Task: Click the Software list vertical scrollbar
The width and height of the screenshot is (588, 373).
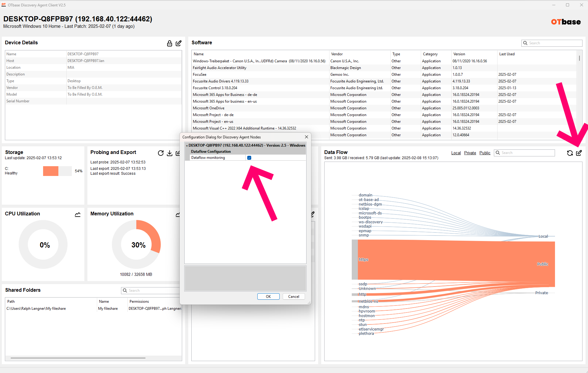Action: 579,58
